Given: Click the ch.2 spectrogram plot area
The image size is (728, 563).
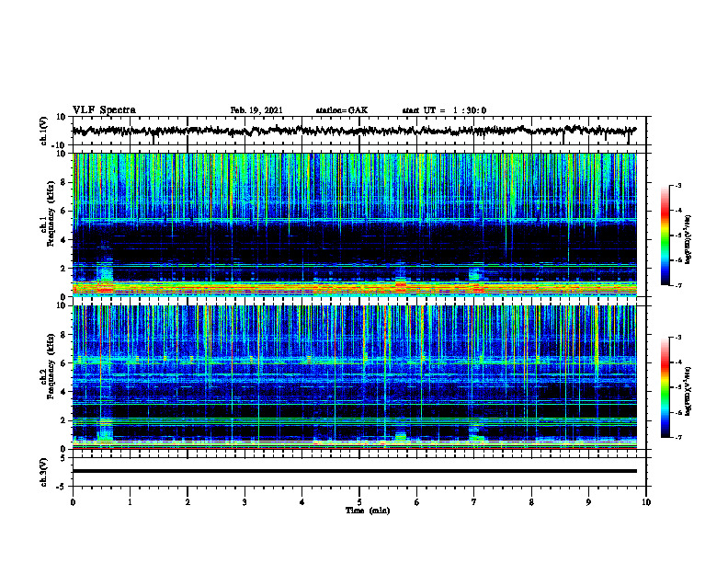Looking at the screenshot, I should (x=354, y=377).
